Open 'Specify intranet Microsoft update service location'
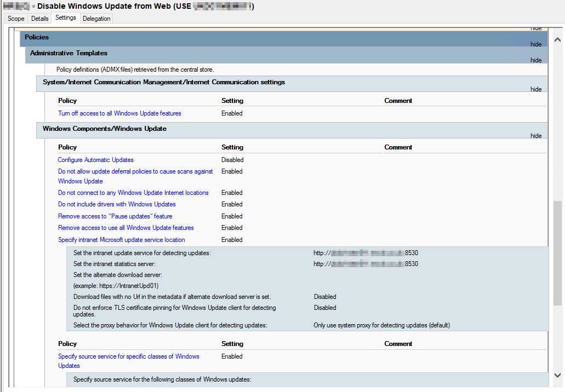Screen dimensions: 565x392 [x=122, y=239]
